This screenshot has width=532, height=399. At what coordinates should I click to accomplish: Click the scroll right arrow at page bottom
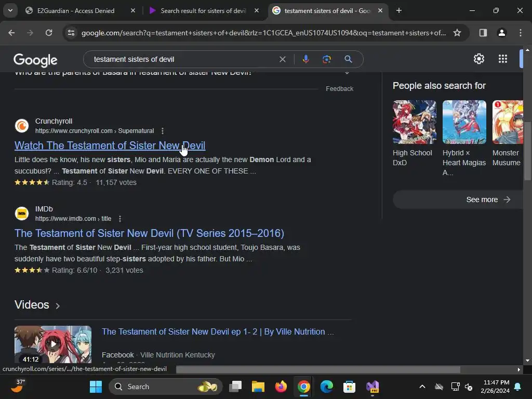click(518, 370)
